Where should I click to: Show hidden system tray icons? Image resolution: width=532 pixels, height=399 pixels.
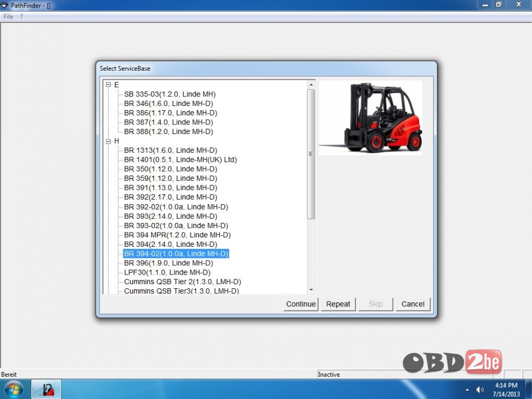(x=467, y=390)
